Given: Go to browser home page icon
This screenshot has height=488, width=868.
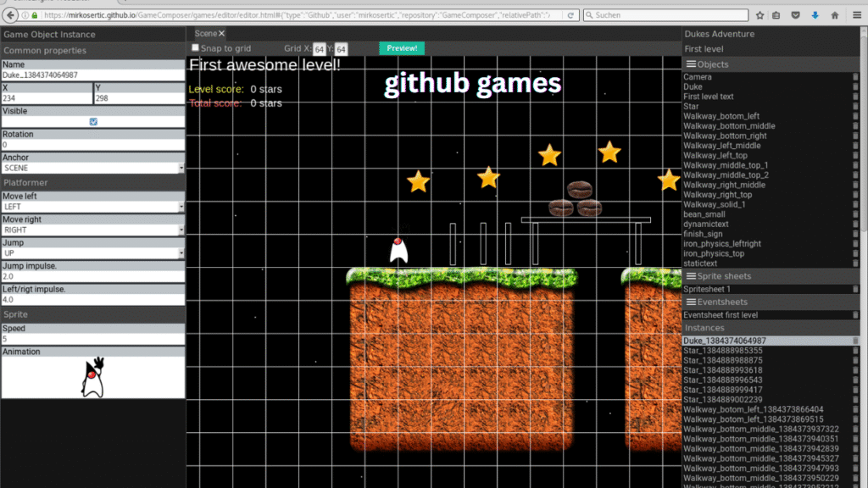Looking at the screenshot, I should click(835, 15).
